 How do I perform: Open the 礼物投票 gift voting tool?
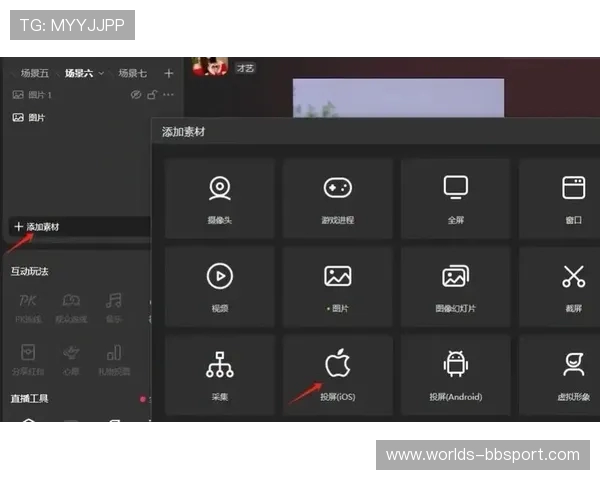click(114, 360)
